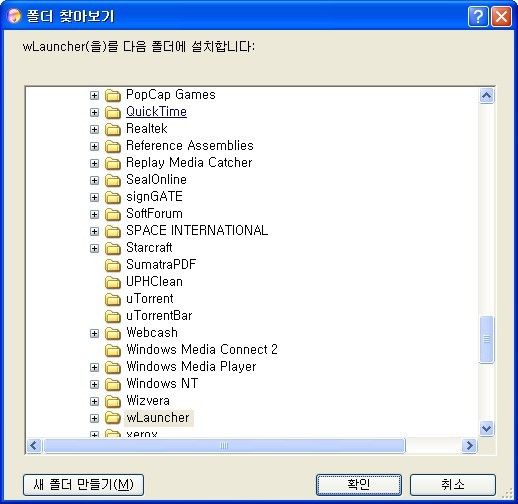Expand the SealOnline folder node
The width and height of the screenshot is (518, 504).
(x=94, y=181)
